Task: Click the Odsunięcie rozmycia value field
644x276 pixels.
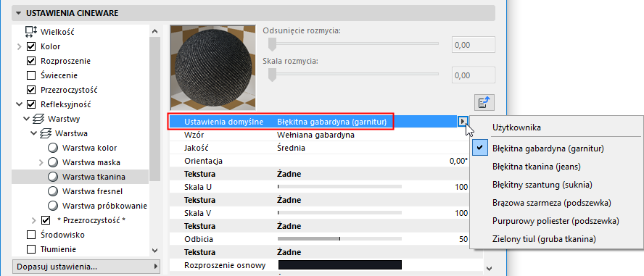Action: 473,45
